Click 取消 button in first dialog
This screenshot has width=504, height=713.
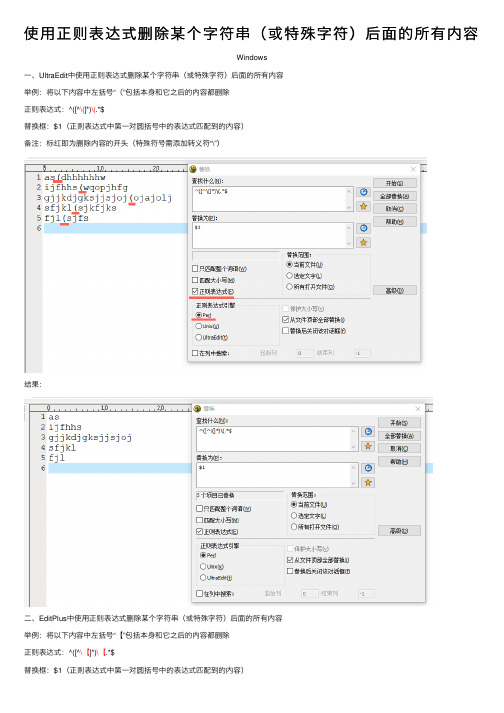pos(394,209)
